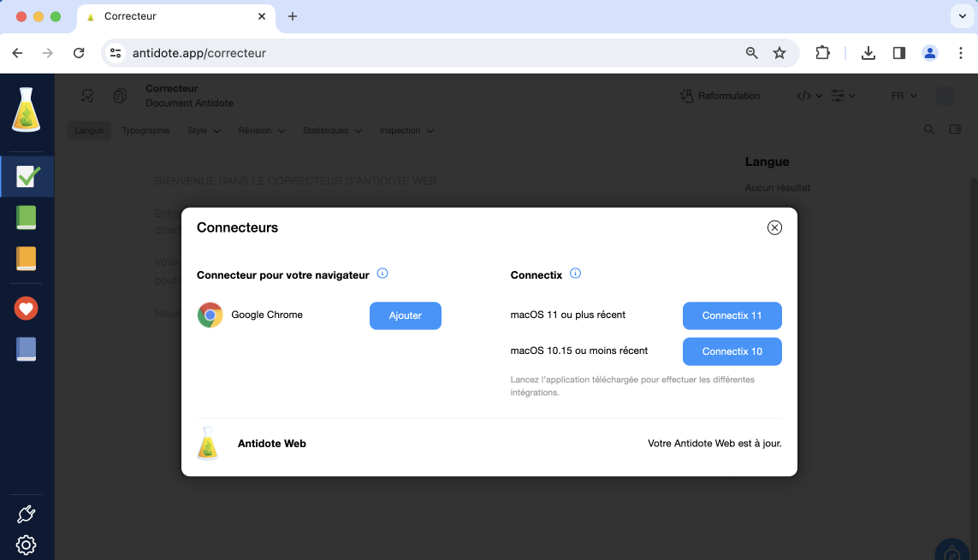978x560 pixels.
Task: Open the orange guides book icon
Action: 27,259
